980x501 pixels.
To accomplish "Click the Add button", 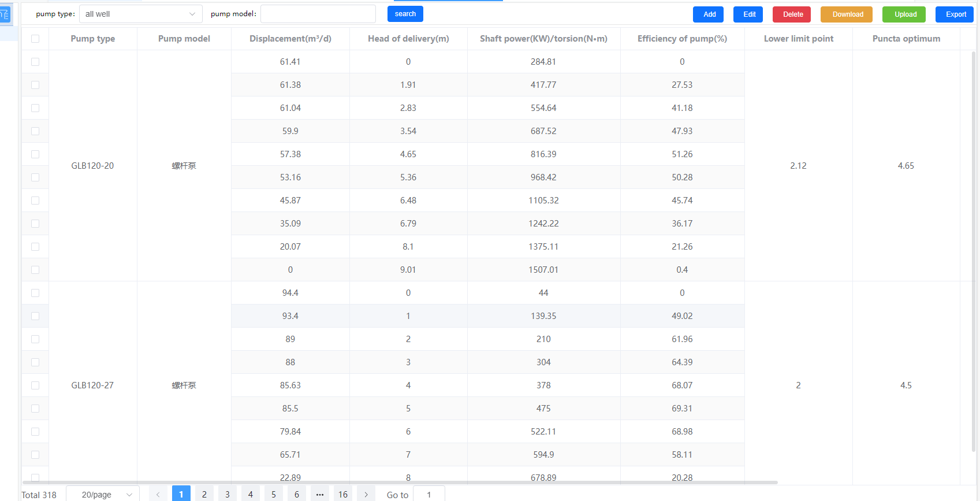I will pos(708,14).
